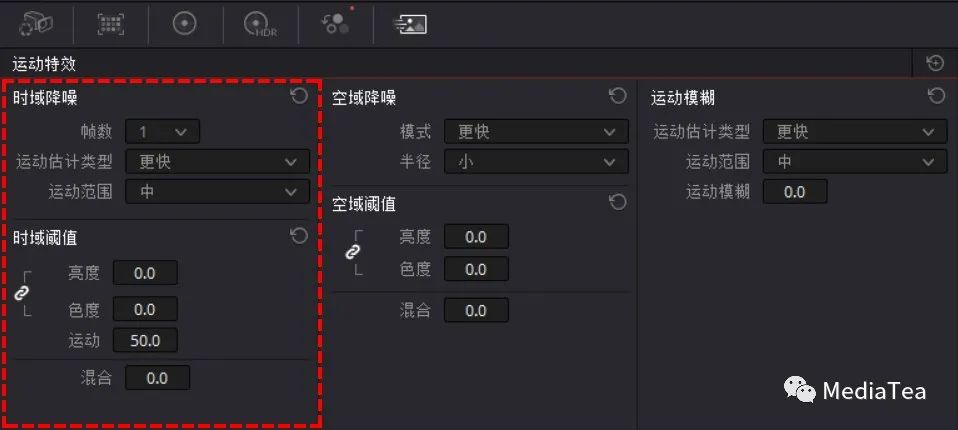Select the Color Wheels palette icon

pos(185,24)
